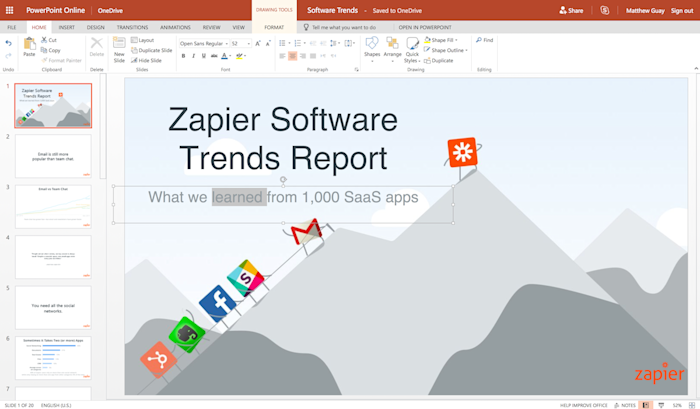This screenshot has height=409, width=700.
Task: Switch to the INSERT tab
Action: 67,27
